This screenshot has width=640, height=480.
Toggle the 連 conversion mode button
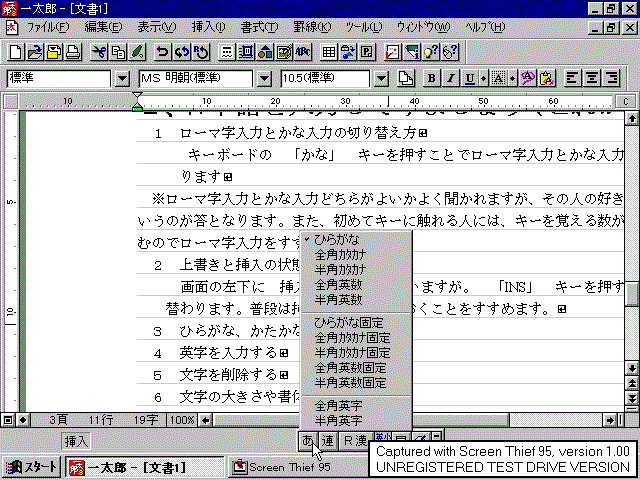(328, 441)
